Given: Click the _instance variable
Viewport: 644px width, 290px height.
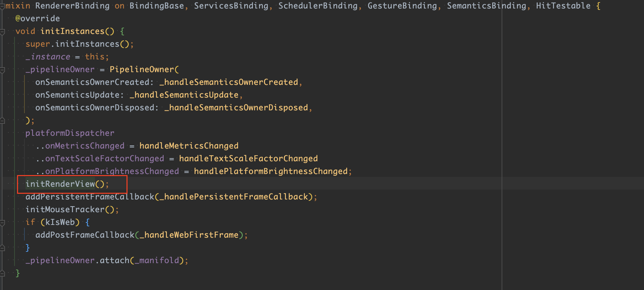Looking at the screenshot, I should click(48, 57).
